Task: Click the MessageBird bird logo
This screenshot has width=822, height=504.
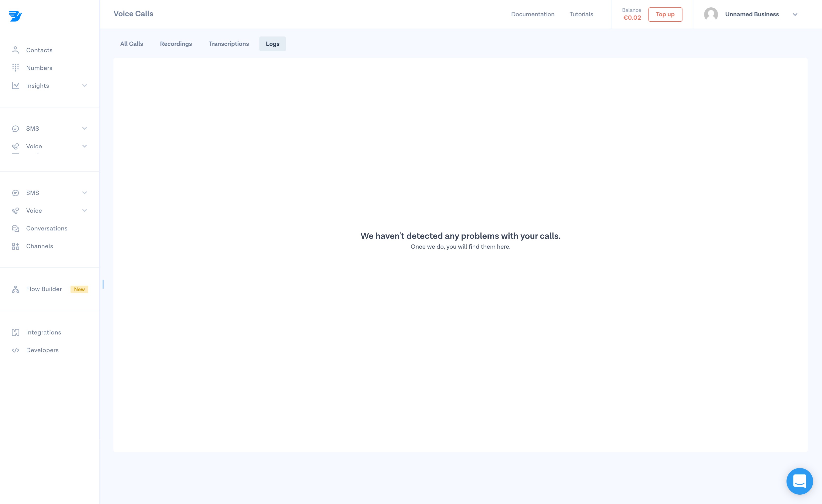Action: pyautogui.click(x=15, y=16)
